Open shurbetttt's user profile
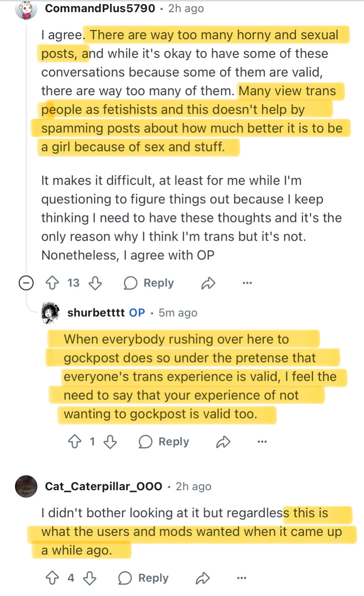The width and height of the screenshot is (364, 596). (x=96, y=312)
